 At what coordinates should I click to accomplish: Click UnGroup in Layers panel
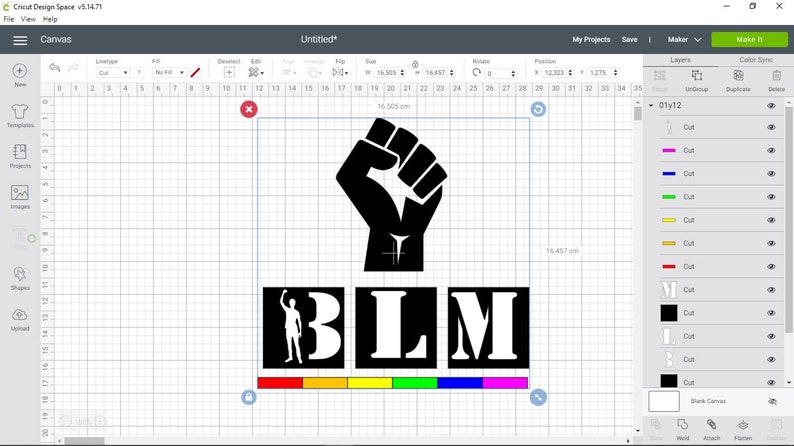click(696, 80)
